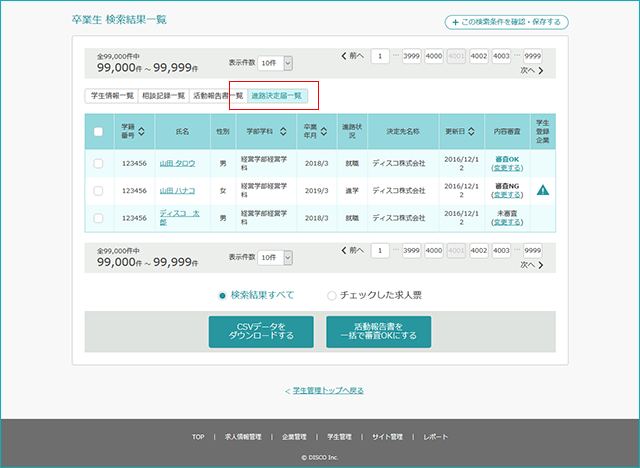Image resolution: width=640 pixels, height=468 pixels.
Task: Open 求人情報管理 in footer menu
Action: click(x=243, y=437)
